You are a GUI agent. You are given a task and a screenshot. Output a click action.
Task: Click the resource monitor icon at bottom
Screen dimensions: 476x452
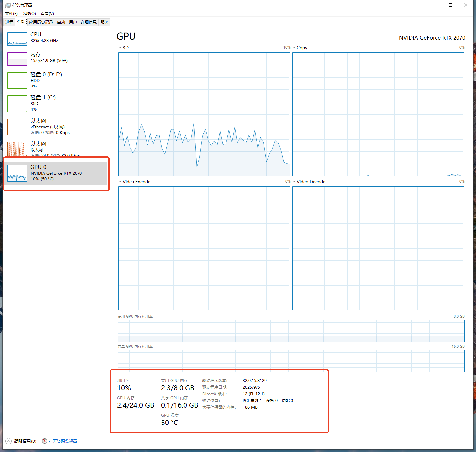(45, 441)
